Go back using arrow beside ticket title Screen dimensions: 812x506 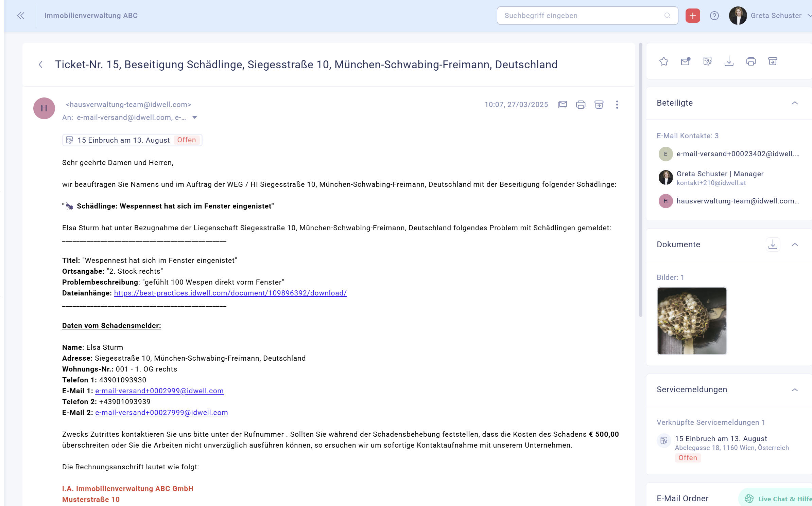(40, 65)
